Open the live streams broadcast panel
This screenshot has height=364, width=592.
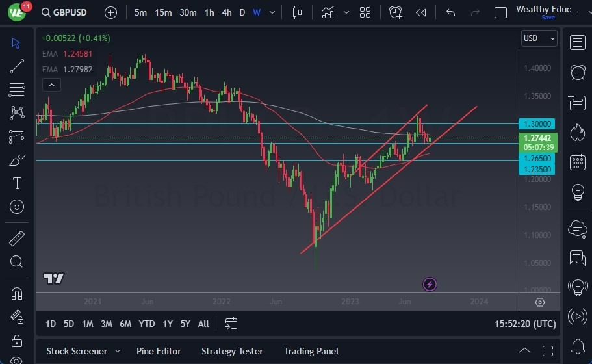pyautogui.click(x=578, y=317)
